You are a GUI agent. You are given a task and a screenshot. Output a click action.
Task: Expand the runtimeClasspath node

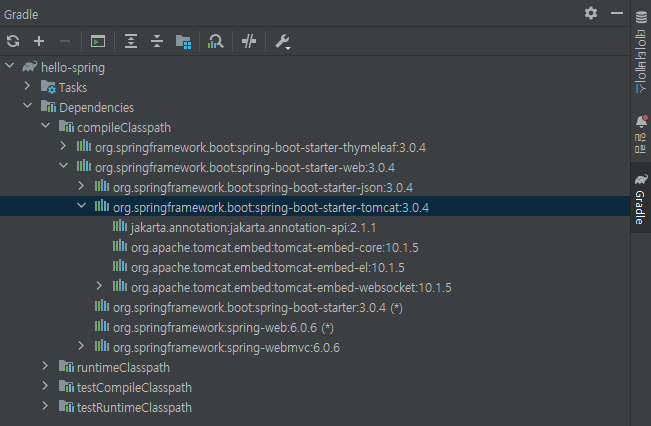click(x=45, y=365)
